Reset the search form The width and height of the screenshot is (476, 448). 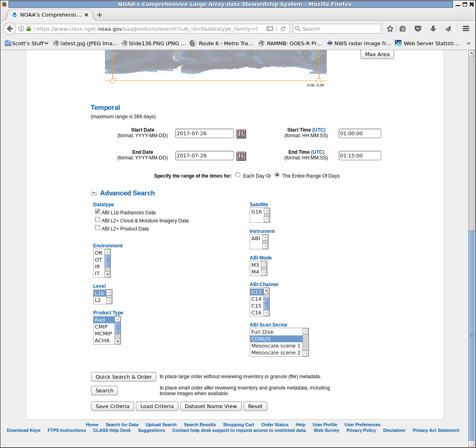(x=255, y=406)
